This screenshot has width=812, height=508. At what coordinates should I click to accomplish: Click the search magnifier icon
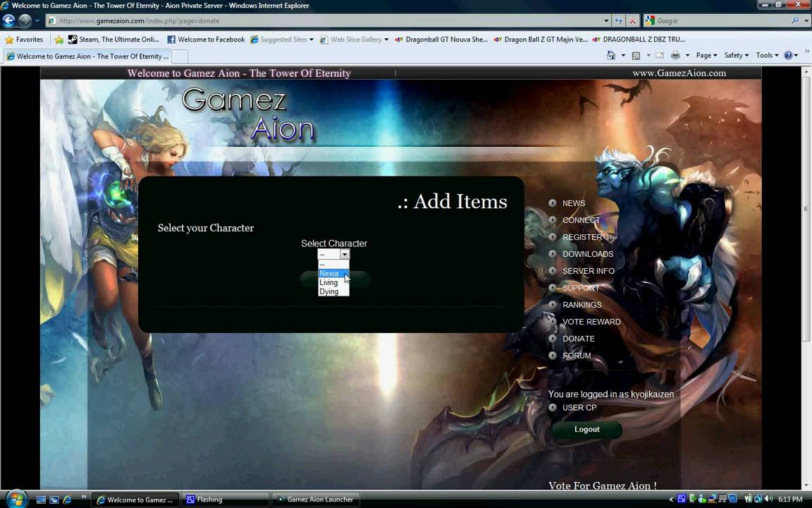(795, 20)
